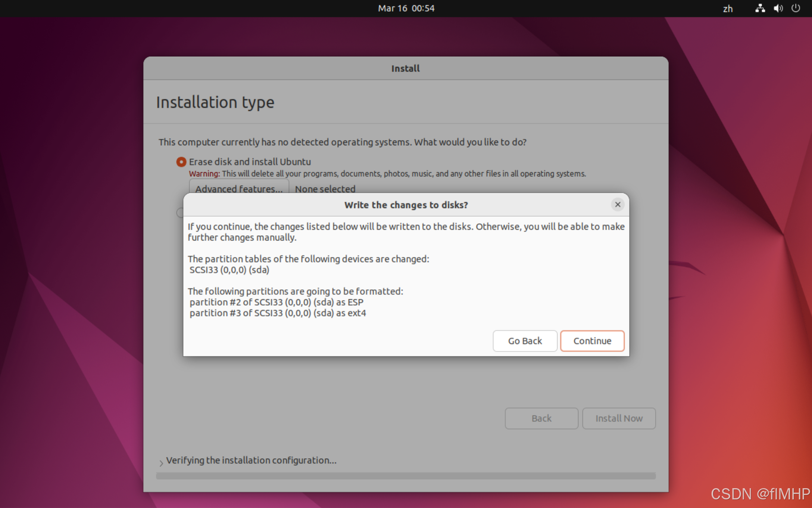Screen dimensions: 812x508
Task: Expand the Verifying installation configuration chevron
Action: coord(161,463)
